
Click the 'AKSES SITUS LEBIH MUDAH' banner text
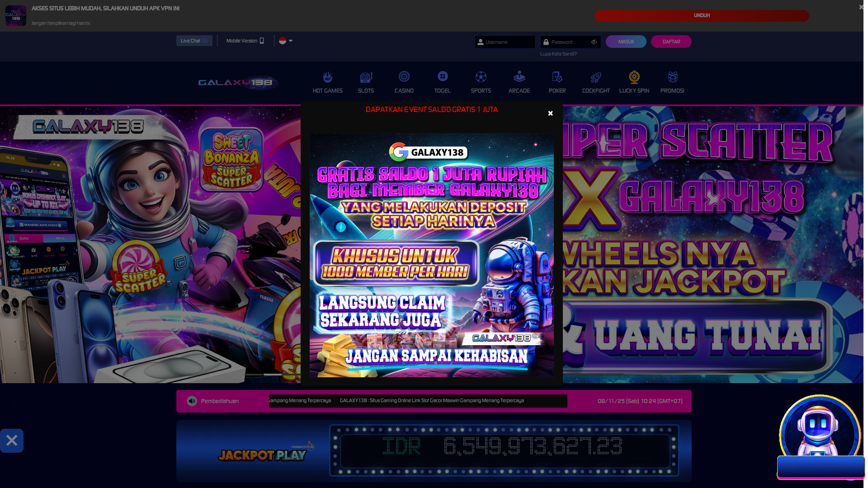pyautogui.click(x=105, y=9)
